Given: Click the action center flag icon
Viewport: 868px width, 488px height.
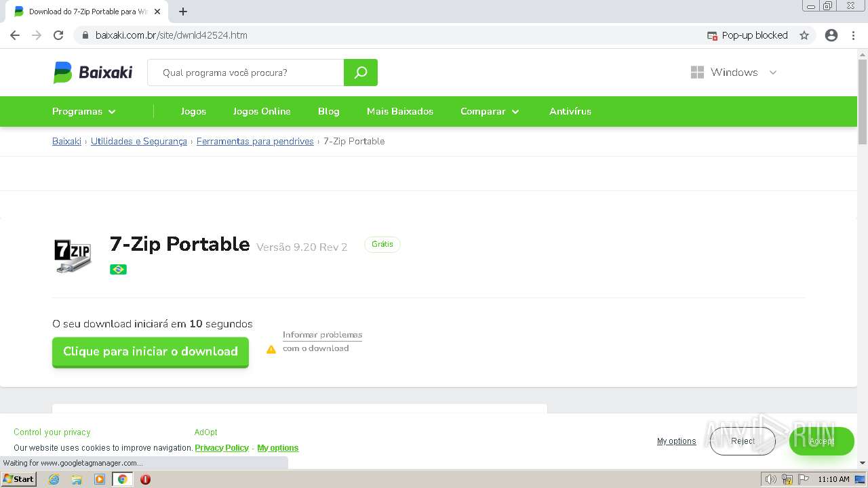Looking at the screenshot, I should click(x=804, y=479).
